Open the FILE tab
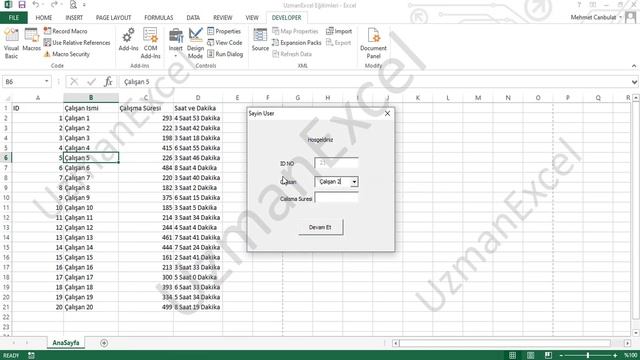 pyautogui.click(x=13, y=18)
